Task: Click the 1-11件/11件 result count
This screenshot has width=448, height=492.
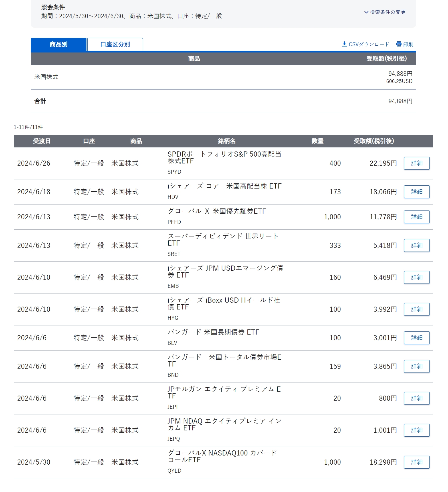Action: tap(28, 127)
